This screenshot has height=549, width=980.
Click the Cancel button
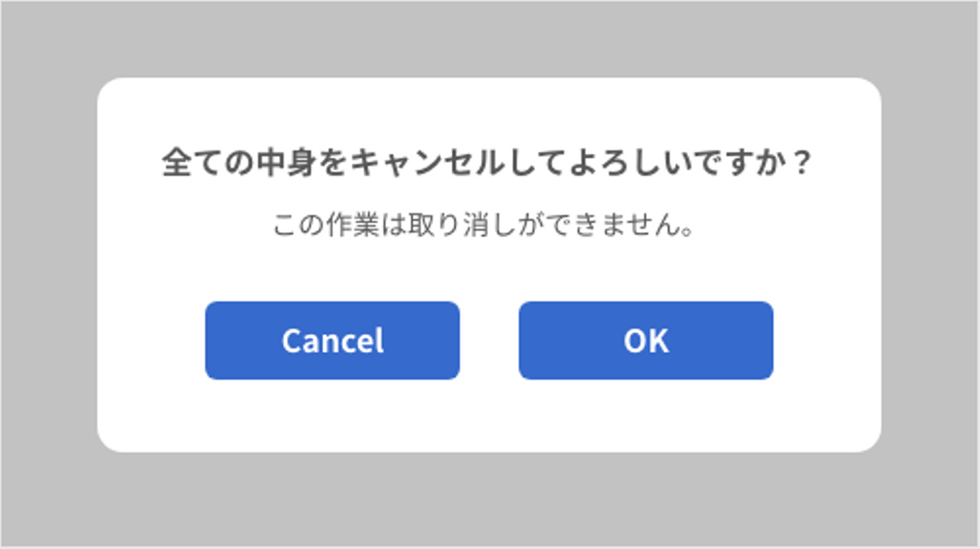(x=332, y=341)
